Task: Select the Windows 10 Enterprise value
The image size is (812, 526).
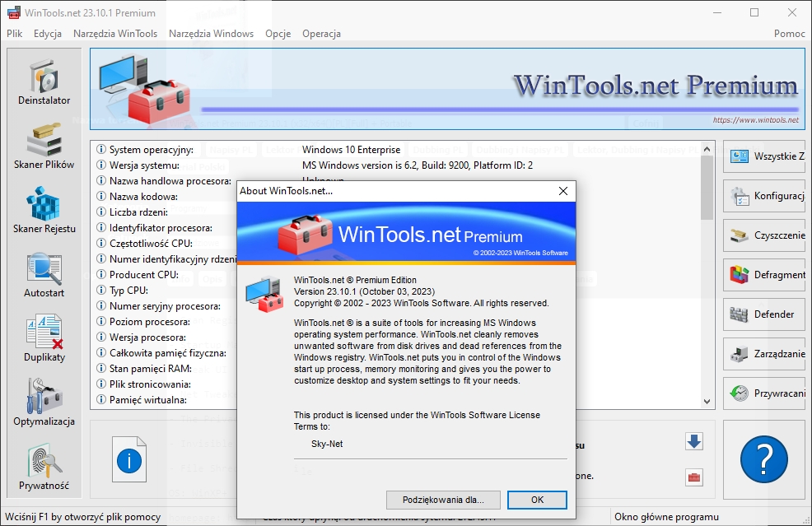Action: (351, 150)
